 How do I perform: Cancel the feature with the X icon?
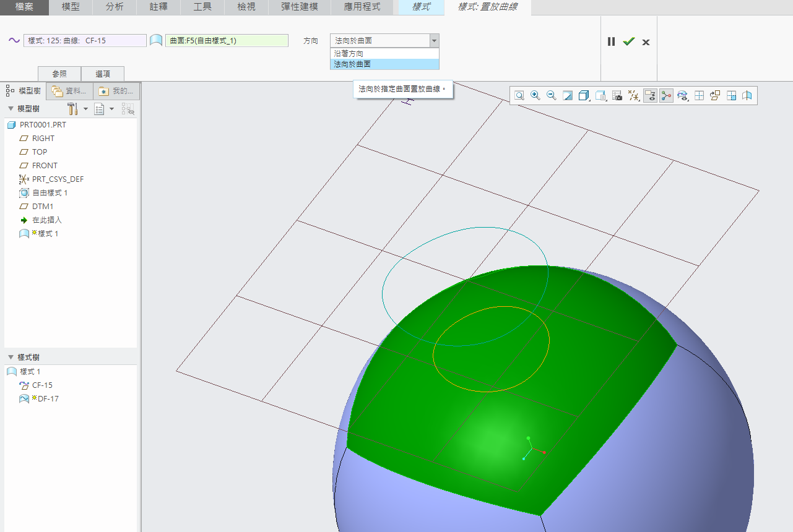tap(646, 42)
